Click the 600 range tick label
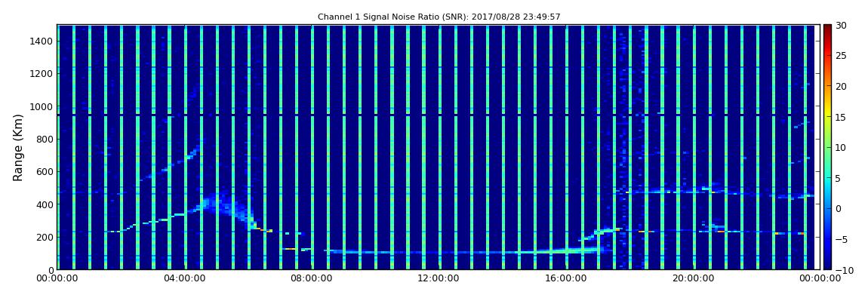This screenshot has height=307, width=868. pos(45,171)
